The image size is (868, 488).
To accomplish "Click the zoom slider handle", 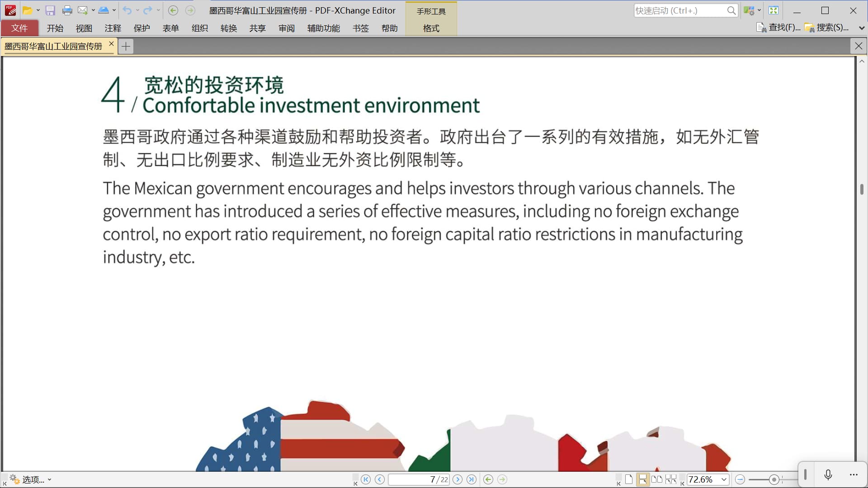I will (774, 479).
